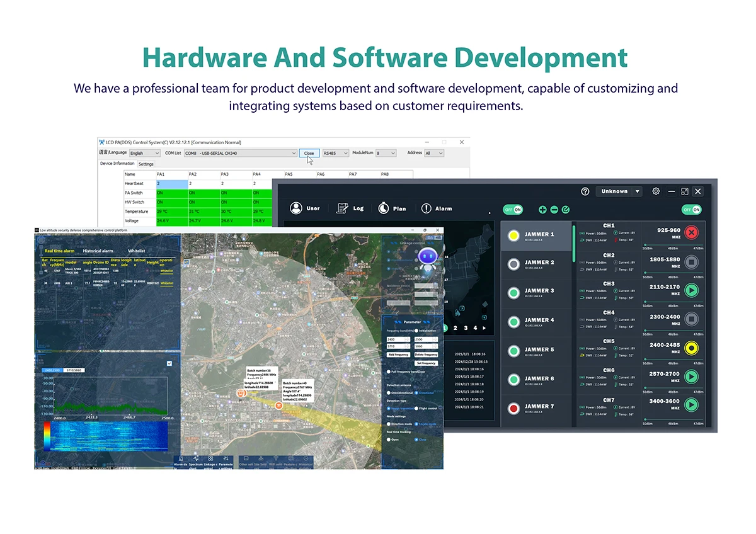The width and height of the screenshot is (756, 534).
Task: Click the Add frequency button
Action: click(398, 355)
